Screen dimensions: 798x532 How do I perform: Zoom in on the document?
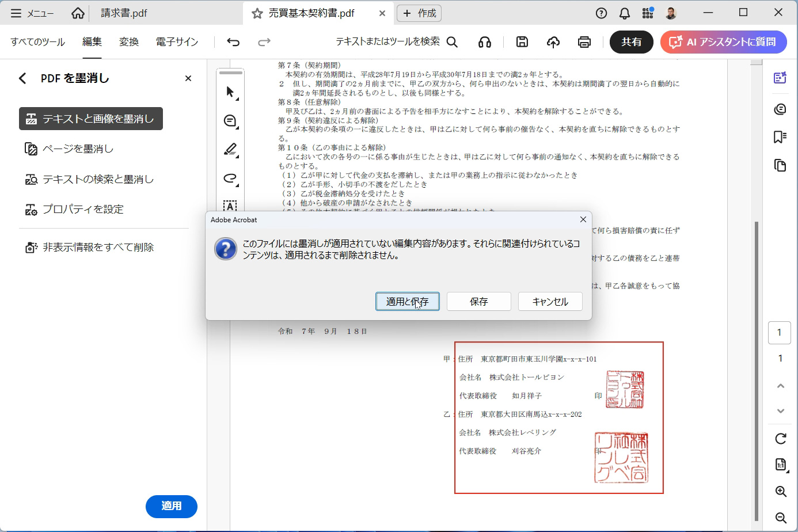point(781,491)
